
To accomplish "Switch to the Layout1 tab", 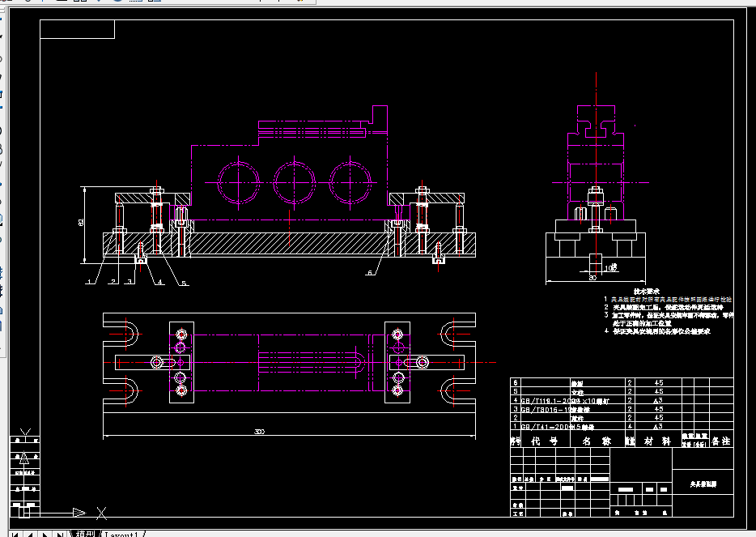I will [121, 534].
